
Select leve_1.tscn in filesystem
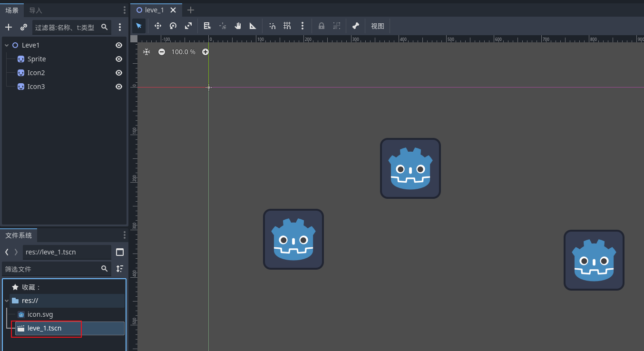pyautogui.click(x=70, y=328)
